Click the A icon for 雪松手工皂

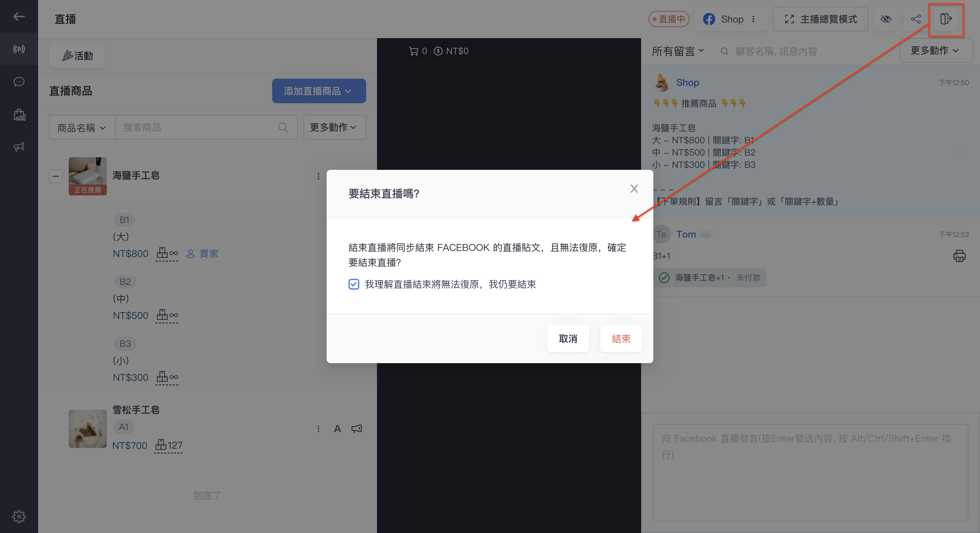(338, 429)
